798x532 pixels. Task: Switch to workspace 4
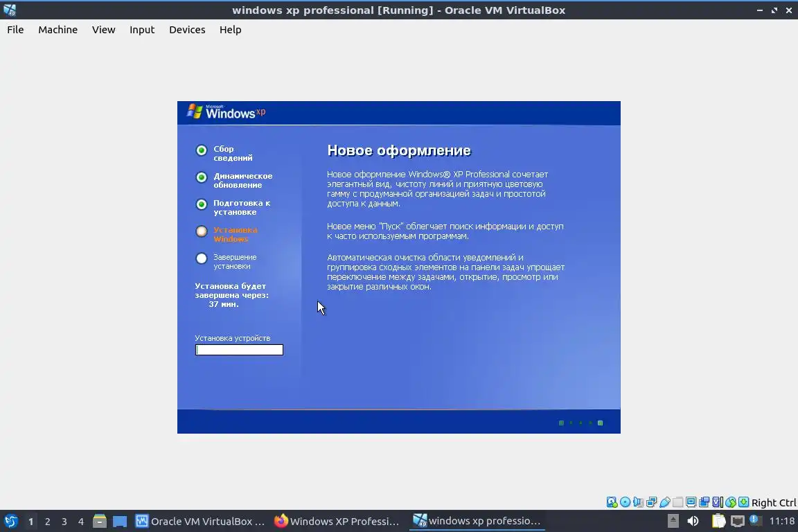[x=81, y=522]
